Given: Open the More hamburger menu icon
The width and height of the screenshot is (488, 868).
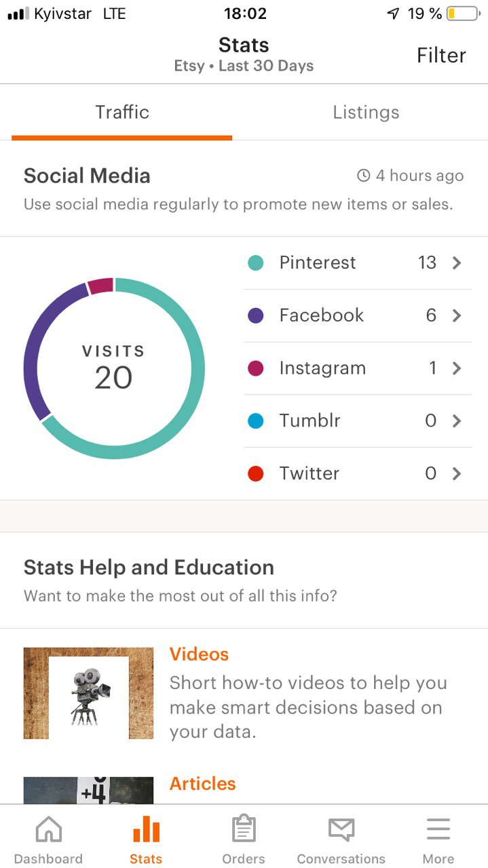Looking at the screenshot, I should coord(438,829).
